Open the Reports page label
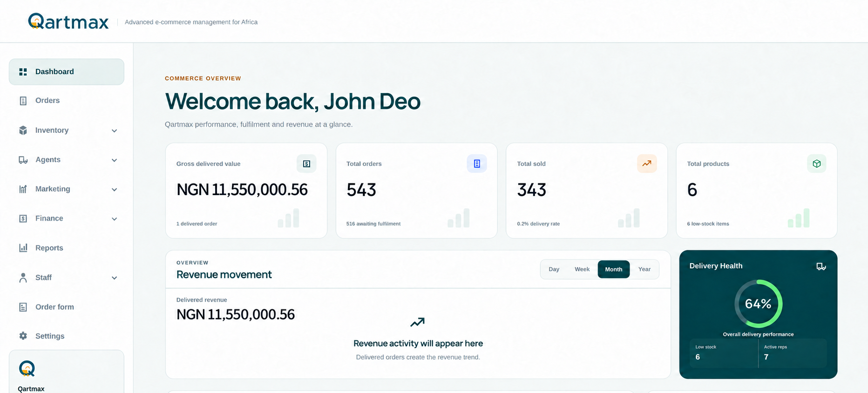This screenshot has height=393, width=868. 49,248
